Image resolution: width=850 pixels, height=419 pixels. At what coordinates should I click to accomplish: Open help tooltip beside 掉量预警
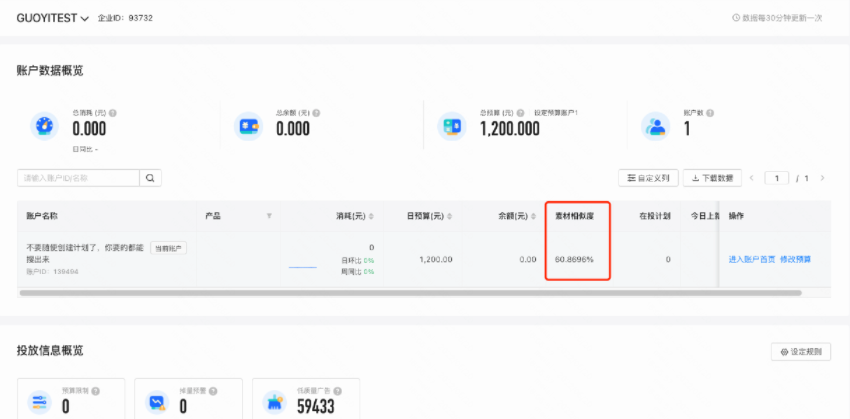[x=213, y=391]
